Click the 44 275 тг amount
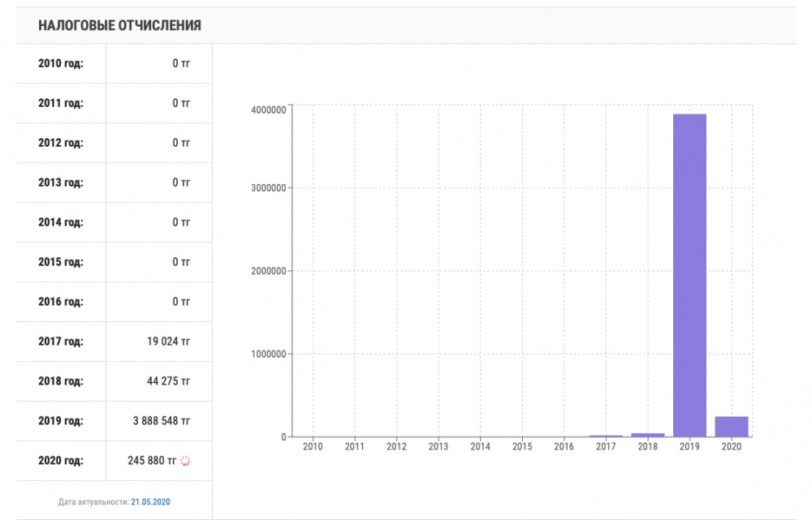The image size is (812, 520). (x=168, y=381)
